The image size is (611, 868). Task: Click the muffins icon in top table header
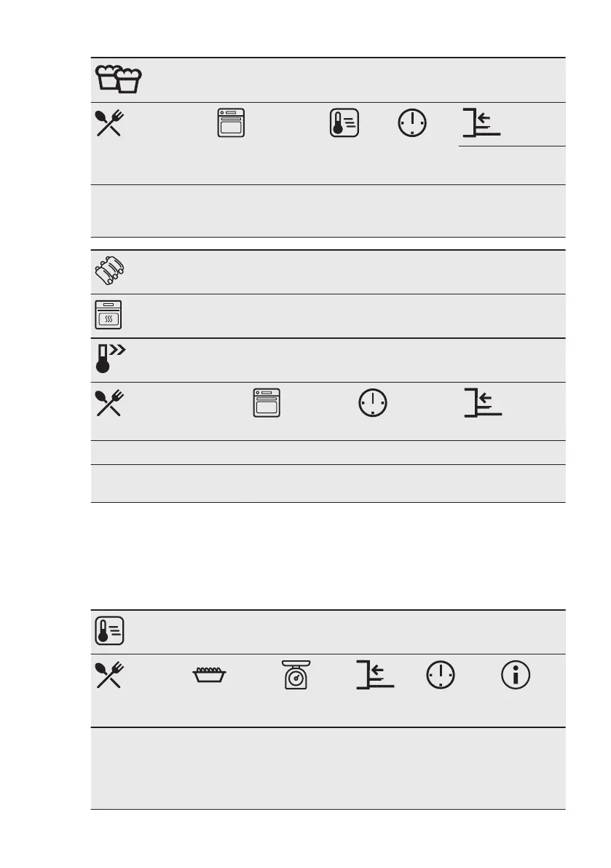pos(118,79)
